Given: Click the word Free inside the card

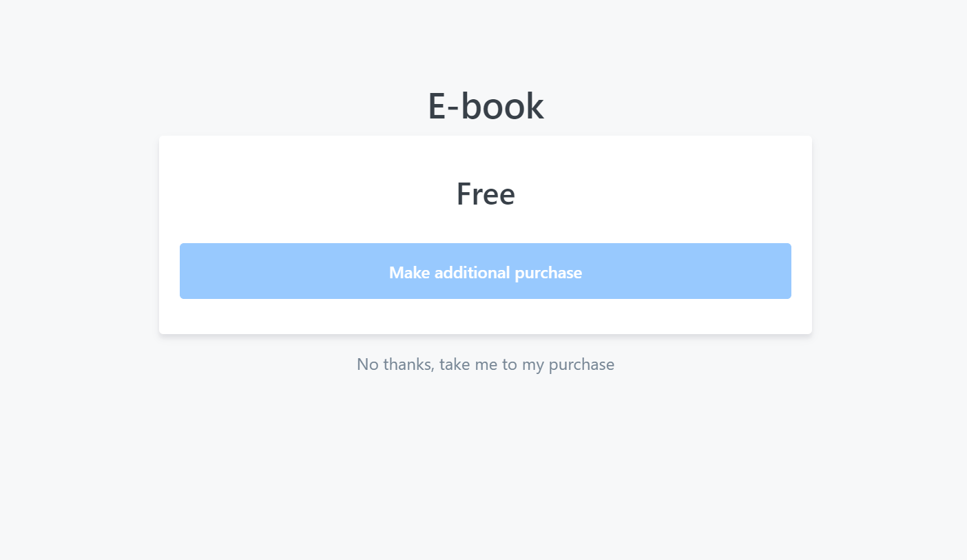Looking at the screenshot, I should click(486, 194).
